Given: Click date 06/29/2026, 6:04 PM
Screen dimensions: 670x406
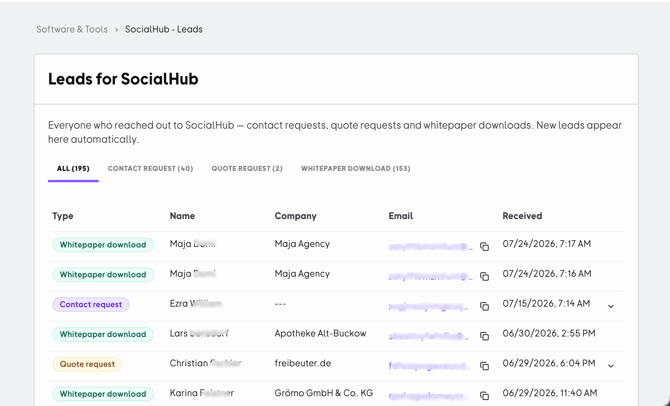Looking at the screenshot, I should (x=549, y=363).
